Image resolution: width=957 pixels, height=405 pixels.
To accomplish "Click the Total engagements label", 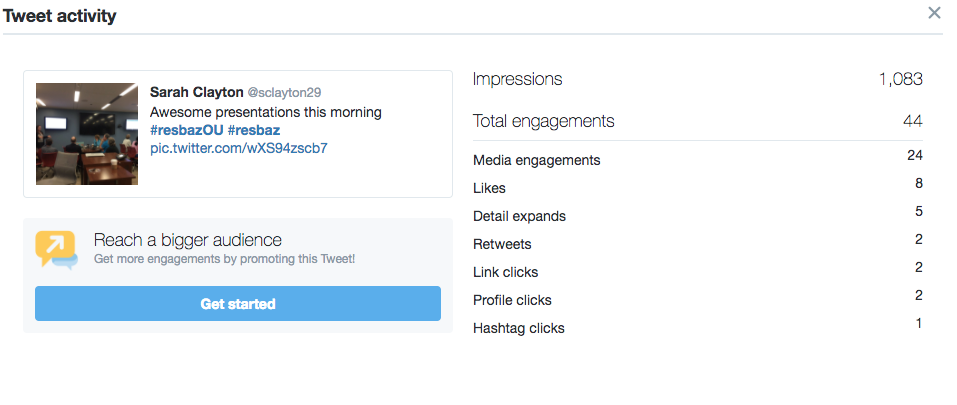I will 543,121.
